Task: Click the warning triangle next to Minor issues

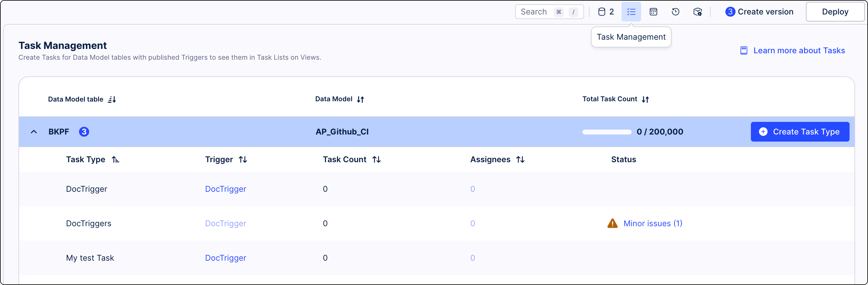Action: (x=612, y=223)
